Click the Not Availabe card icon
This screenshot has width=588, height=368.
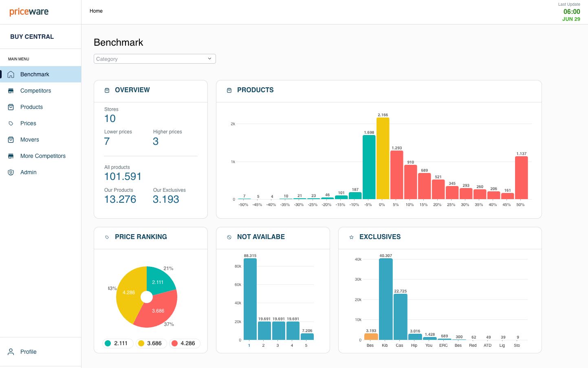(x=229, y=237)
